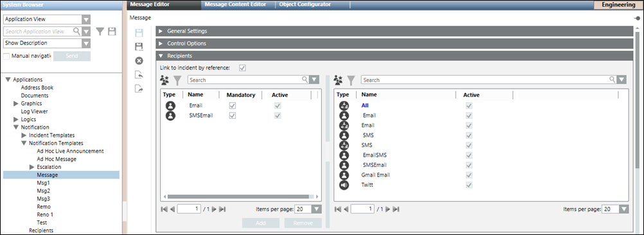Select Ad Hoc Live Announcement template
Screen dimensions: 644x235
point(70,152)
